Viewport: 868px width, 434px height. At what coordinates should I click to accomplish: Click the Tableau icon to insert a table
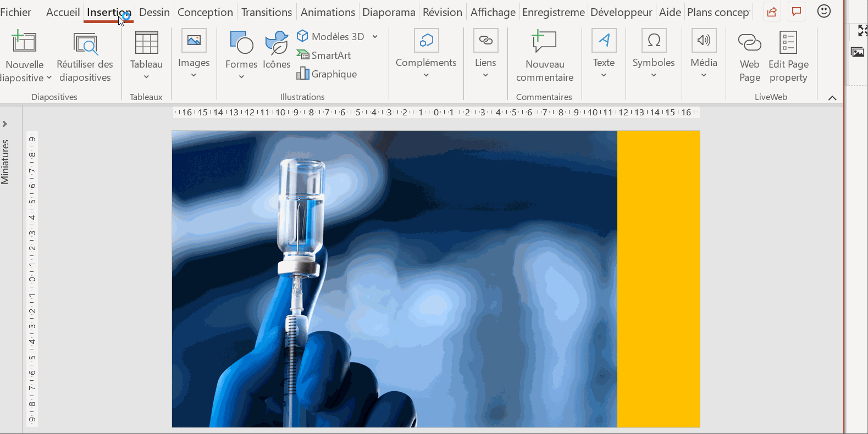146,44
